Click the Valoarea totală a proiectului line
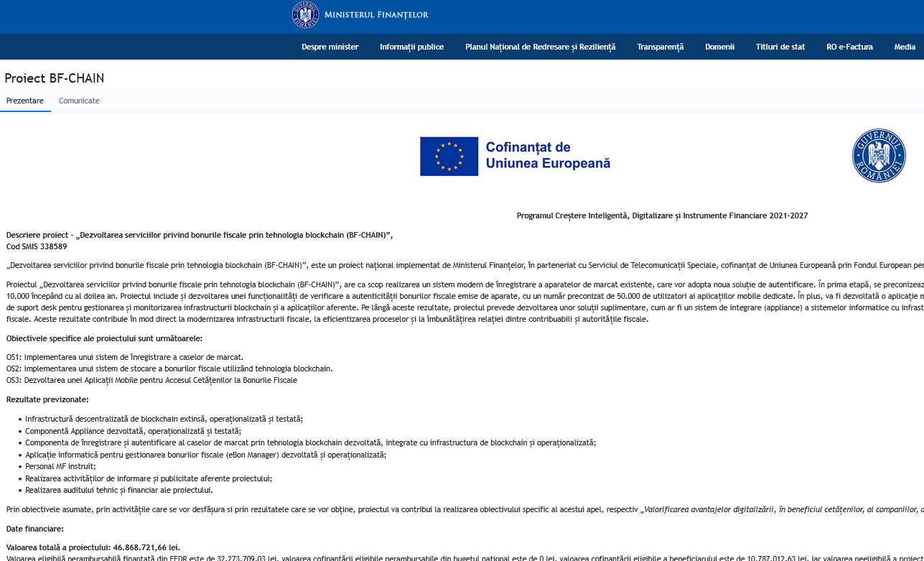This screenshot has width=924, height=561. [93, 547]
